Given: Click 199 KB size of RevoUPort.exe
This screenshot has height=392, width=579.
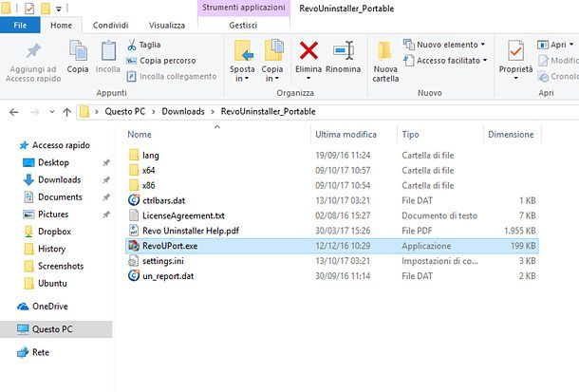Looking at the screenshot, I should click(x=523, y=246).
